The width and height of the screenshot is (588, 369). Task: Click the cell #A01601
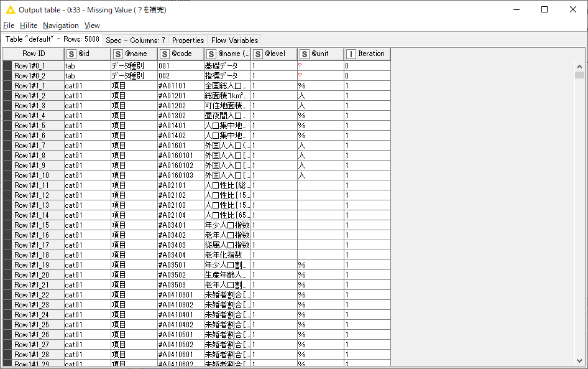tap(181, 146)
